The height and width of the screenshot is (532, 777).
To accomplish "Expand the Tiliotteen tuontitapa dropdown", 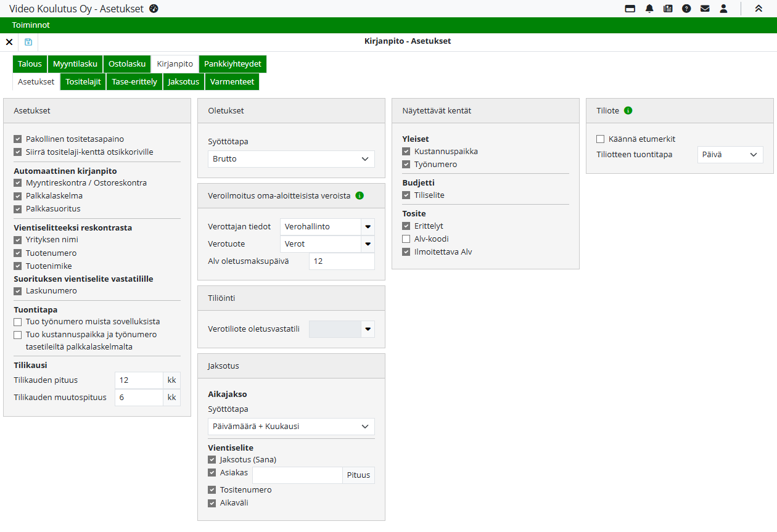I will [730, 155].
